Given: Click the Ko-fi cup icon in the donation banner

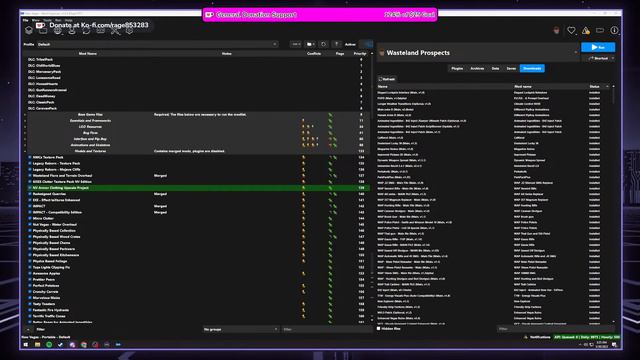Looking at the screenshot, I should click(x=209, y=15).
